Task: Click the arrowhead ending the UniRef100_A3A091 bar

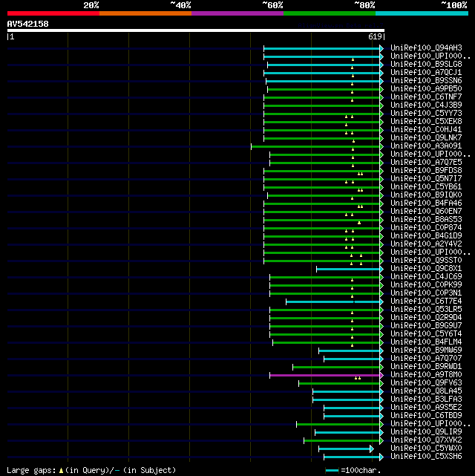Action: point(381,146)
